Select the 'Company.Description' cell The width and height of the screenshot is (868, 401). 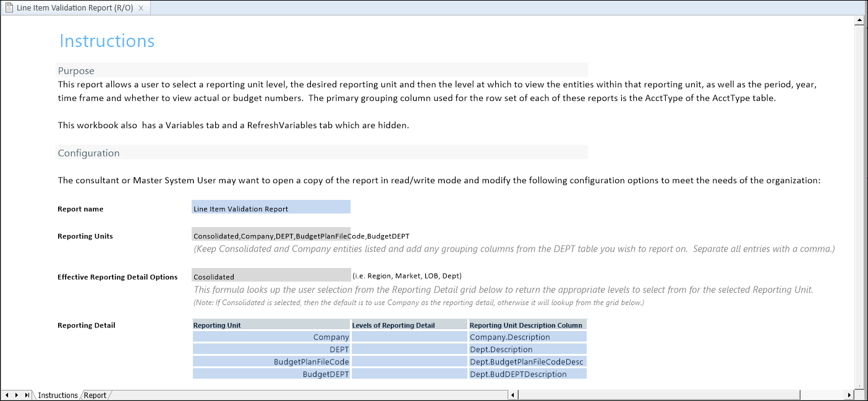point(528,337)
